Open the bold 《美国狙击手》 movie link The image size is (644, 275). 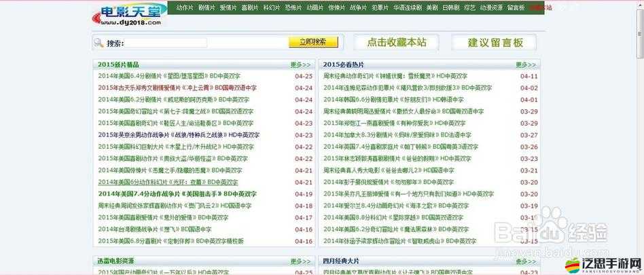[x=177, y=194]
